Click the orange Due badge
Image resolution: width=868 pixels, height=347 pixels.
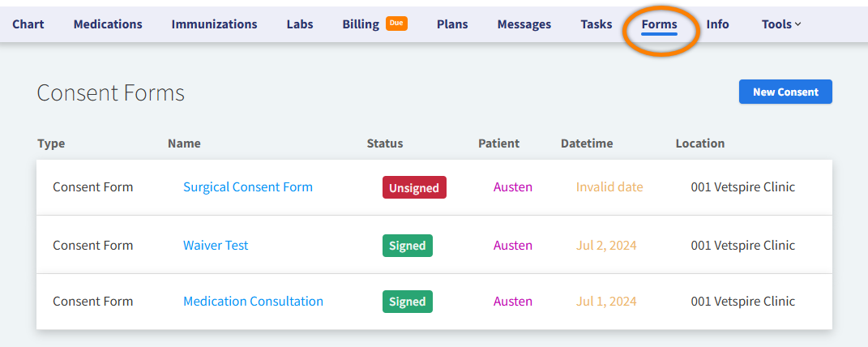click(396, 24)
